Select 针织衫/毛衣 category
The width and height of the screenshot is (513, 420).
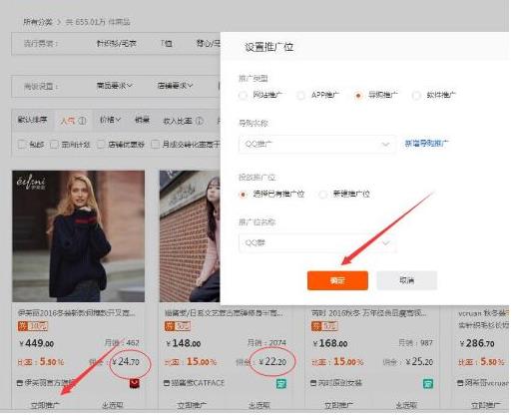(117, 43)
